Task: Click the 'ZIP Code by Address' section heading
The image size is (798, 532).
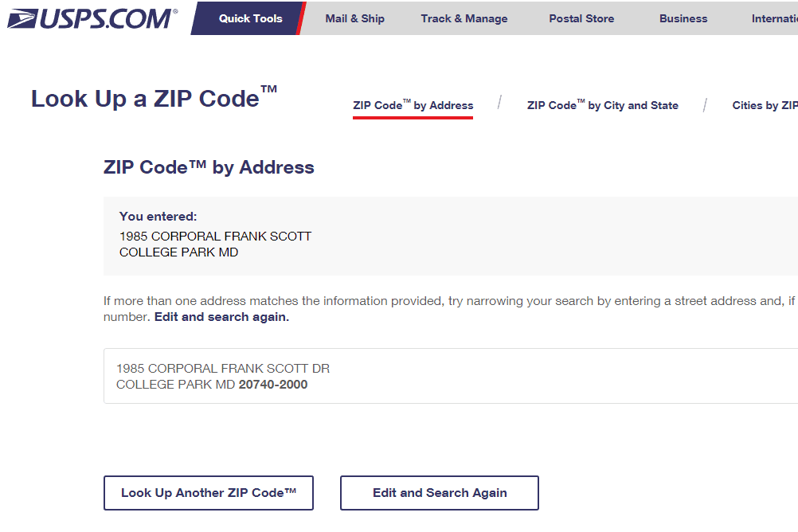Action: (x=209, y=167)
